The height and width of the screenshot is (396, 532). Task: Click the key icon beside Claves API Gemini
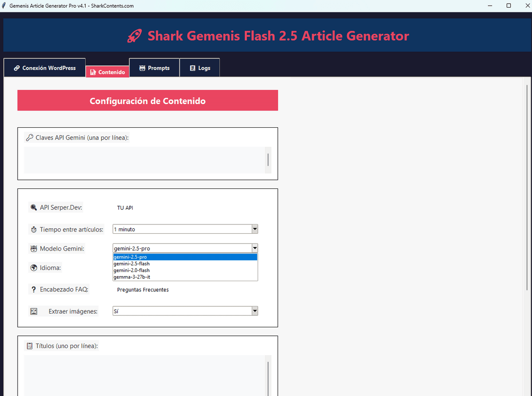(30, 137)
